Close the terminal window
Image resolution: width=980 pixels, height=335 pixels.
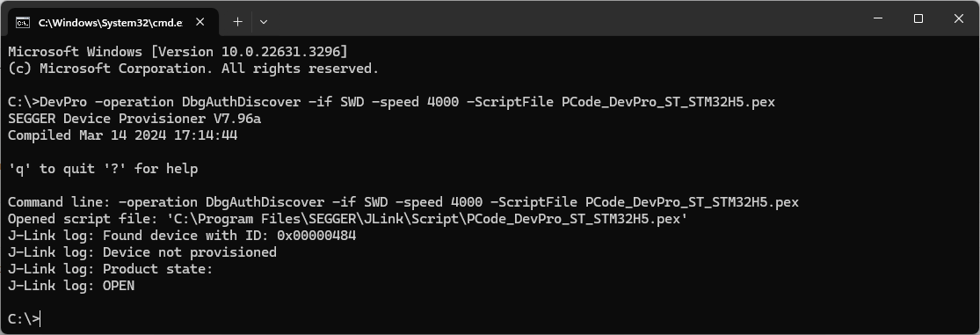[x=959, y=18]
